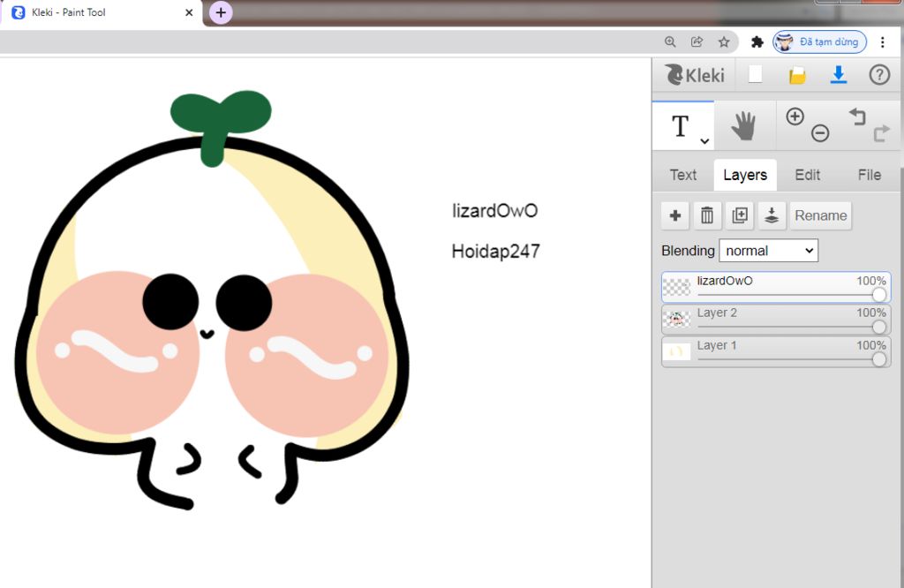Open the browser Extensions puzzle icon

tap(757, 41)
